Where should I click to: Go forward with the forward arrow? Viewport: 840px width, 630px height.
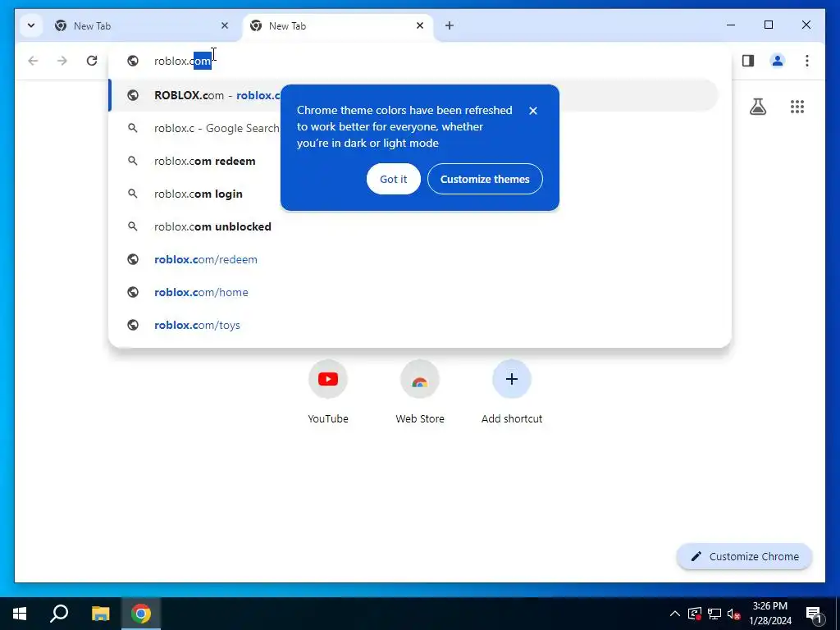coord(62,61)
